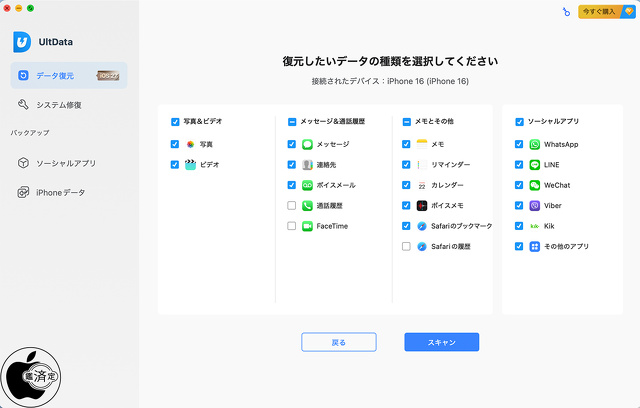Click the LINE app icon

pos(535,165)
